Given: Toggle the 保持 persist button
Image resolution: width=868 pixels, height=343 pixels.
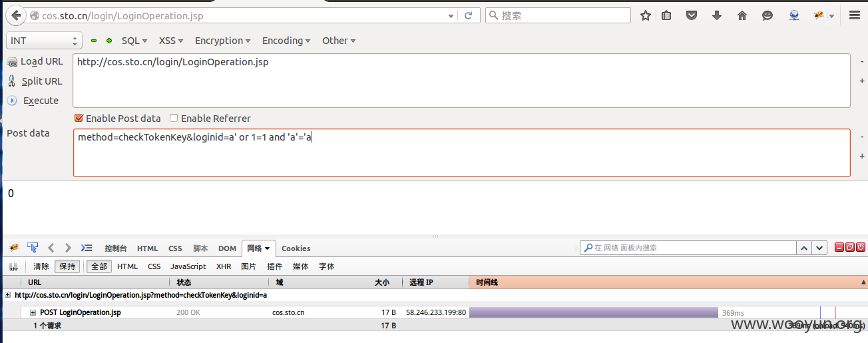Looking at the screenshot, I should coord(67,266).
